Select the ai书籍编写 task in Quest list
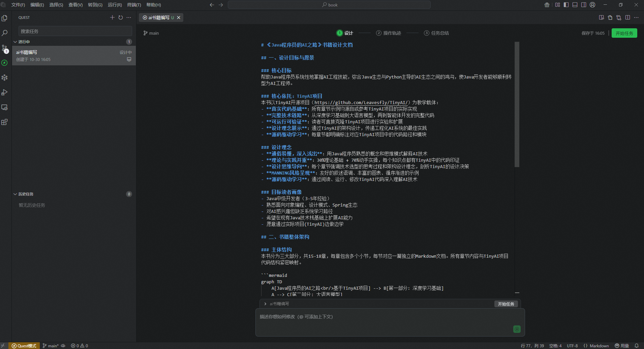The height and width of the screenshot is (349, 644). pos(74,56)
